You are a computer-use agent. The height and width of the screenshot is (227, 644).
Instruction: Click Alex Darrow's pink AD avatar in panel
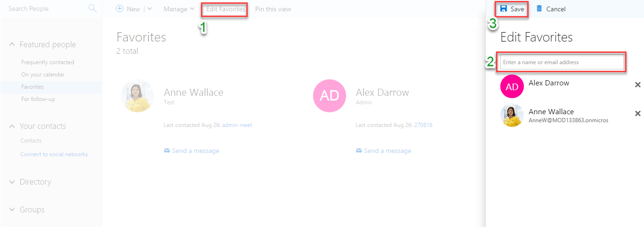point(512,86)
